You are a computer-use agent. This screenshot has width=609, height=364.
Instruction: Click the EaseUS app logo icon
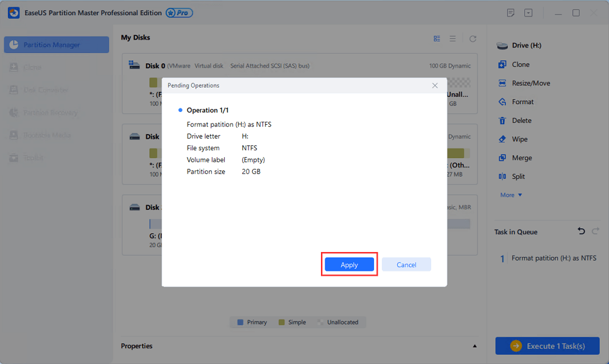(13, 13)
